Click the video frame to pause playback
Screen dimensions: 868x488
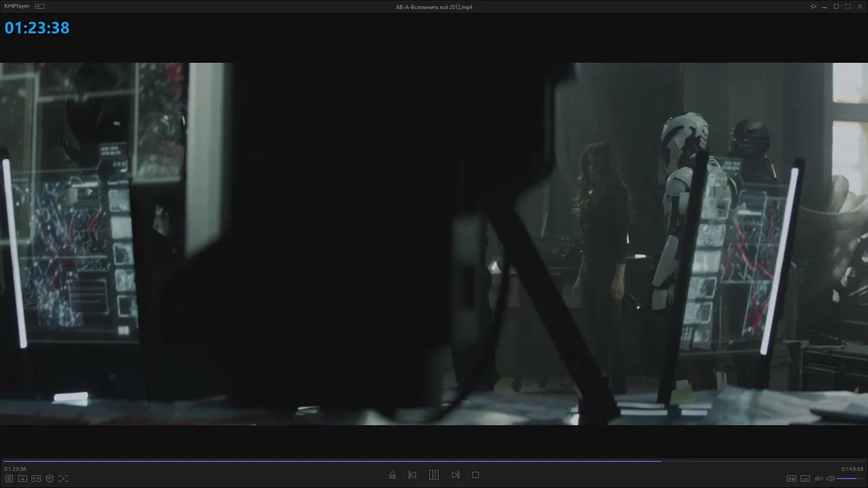434,244
